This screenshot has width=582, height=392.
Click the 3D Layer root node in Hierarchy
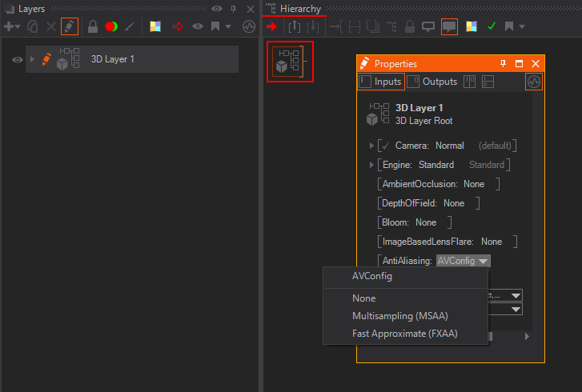[x=289, y=62]
